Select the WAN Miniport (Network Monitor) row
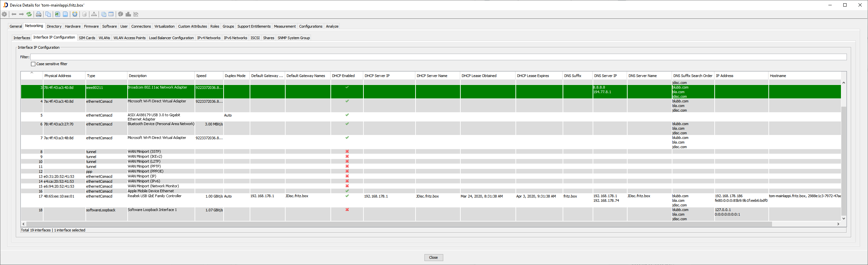This screenshot has width=868, height=265. click(431, 186)
